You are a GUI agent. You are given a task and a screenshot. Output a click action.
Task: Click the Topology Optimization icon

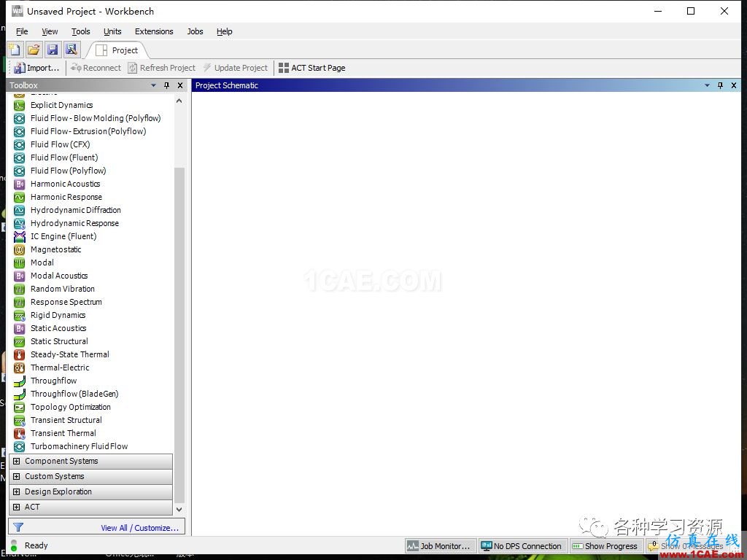[x=19, y=407]
